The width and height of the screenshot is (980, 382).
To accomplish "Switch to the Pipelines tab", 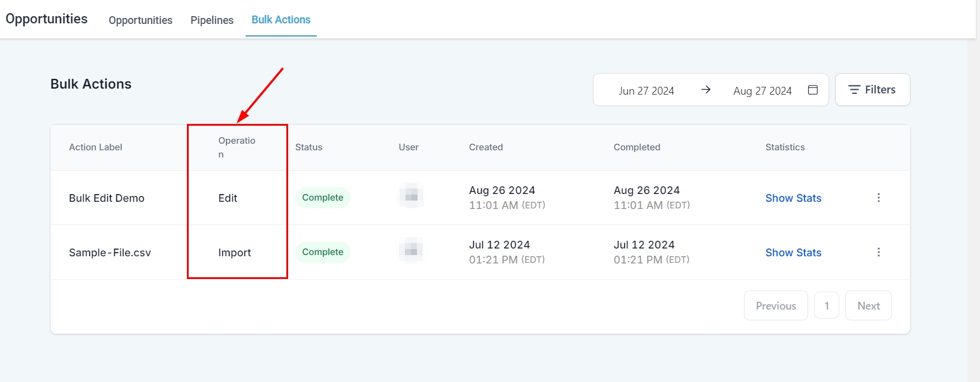I will (x=211, y=20).
